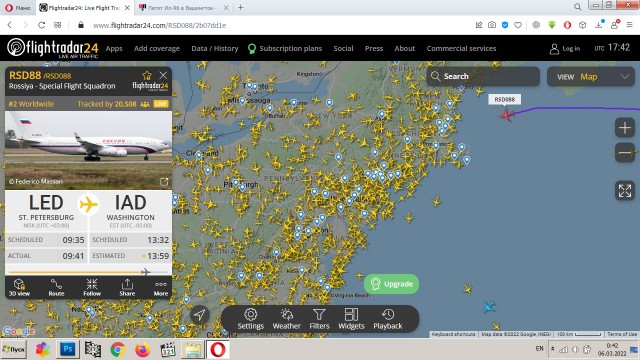Open the aircraft photo in a new window

tap(164, 182)
